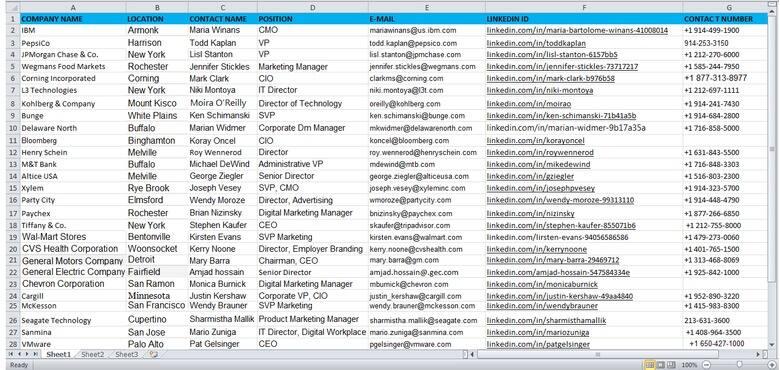The width and height of the screenshot is (780, 370).
Task: Select the Corporate Dm Manager position cell
Action: (x=312, y=128)
